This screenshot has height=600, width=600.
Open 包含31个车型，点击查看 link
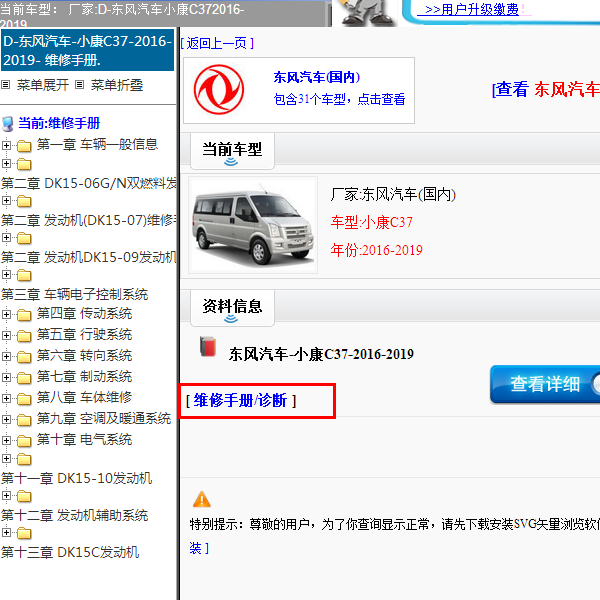339,99
